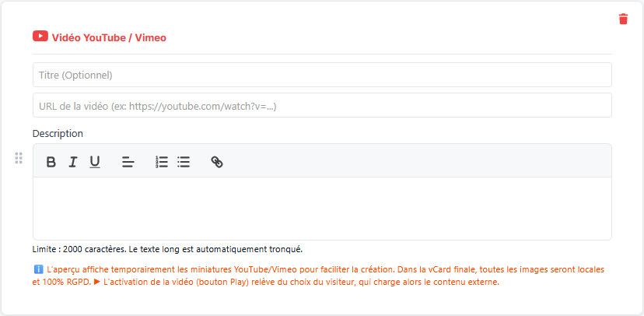Toggle bold formatting in the description editor
Image resolution: width=644 pixels, height=316 pixels.
click(51, 162)
